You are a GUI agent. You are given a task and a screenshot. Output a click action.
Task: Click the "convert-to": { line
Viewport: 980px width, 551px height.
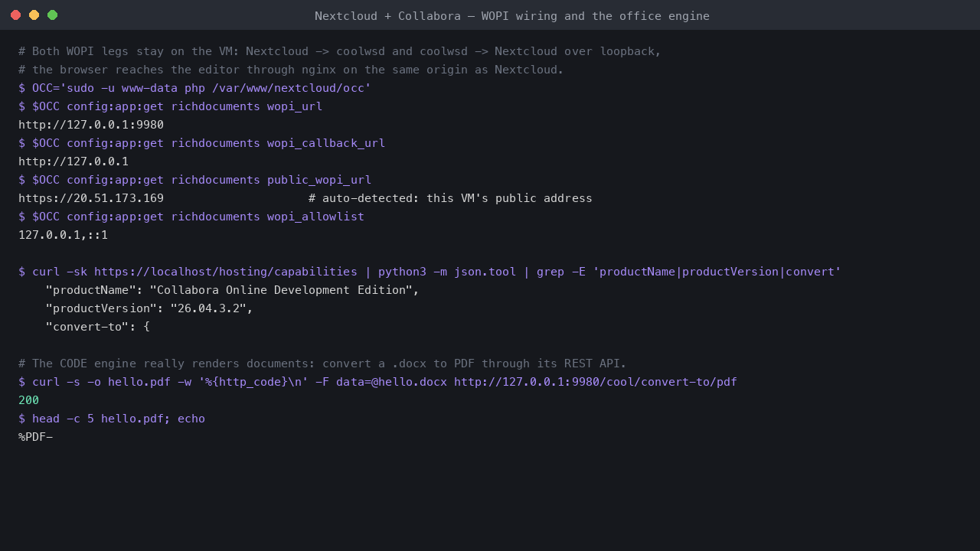(x=98, y=327)
